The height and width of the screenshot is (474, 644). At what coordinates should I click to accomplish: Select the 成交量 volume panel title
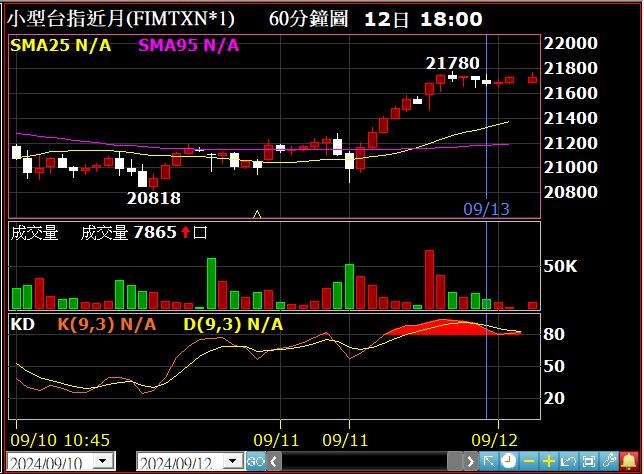coord(34,233)
